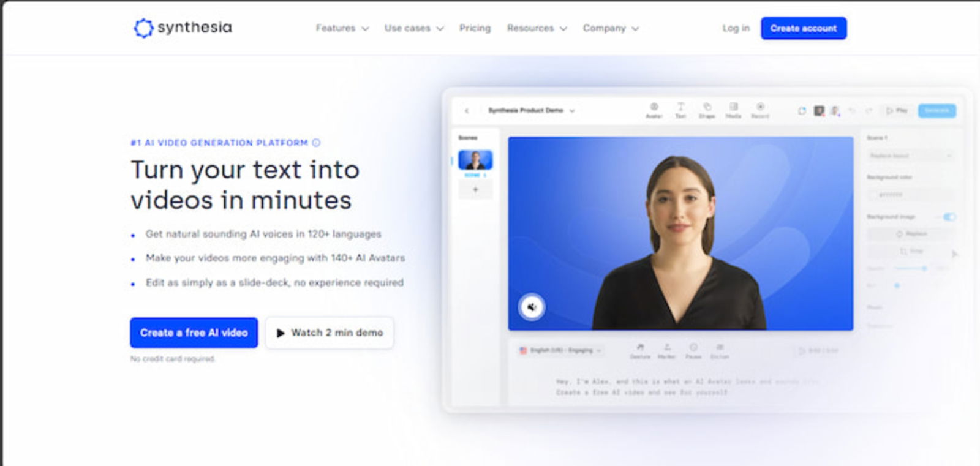Open the Synthesia Product Demo title dropdown
The image size is (980, 466).
click(x=531, y=111)
